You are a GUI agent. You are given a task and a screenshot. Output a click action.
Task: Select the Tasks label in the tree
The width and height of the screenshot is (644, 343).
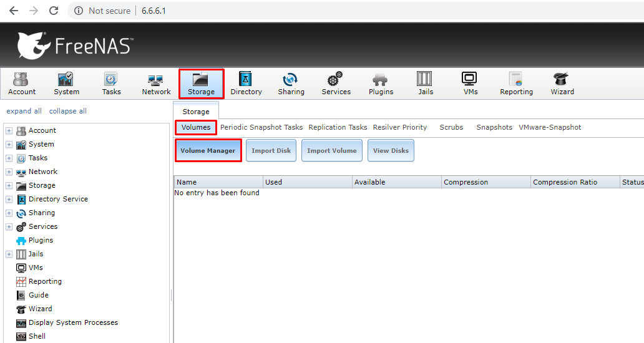click(x=38, y=158)
